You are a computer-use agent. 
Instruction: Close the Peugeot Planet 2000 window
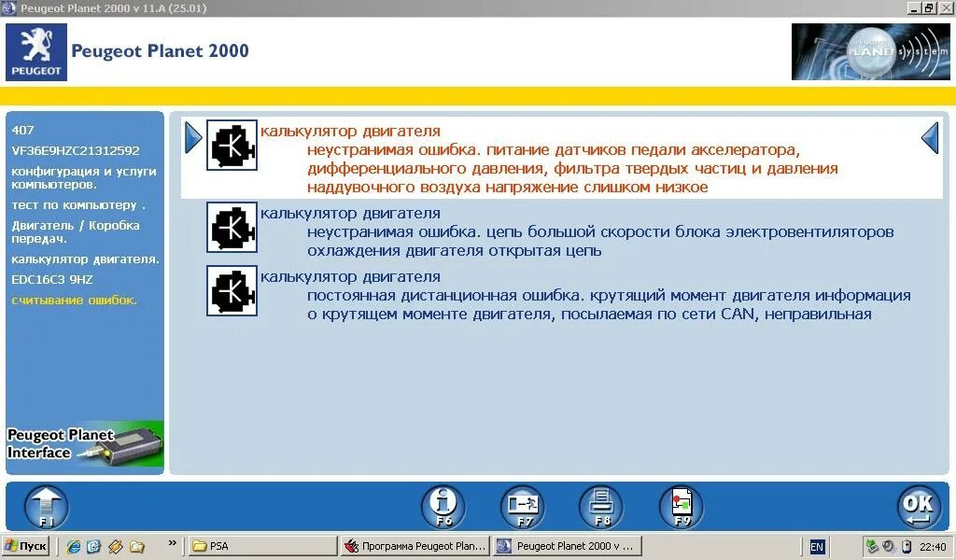946,7
